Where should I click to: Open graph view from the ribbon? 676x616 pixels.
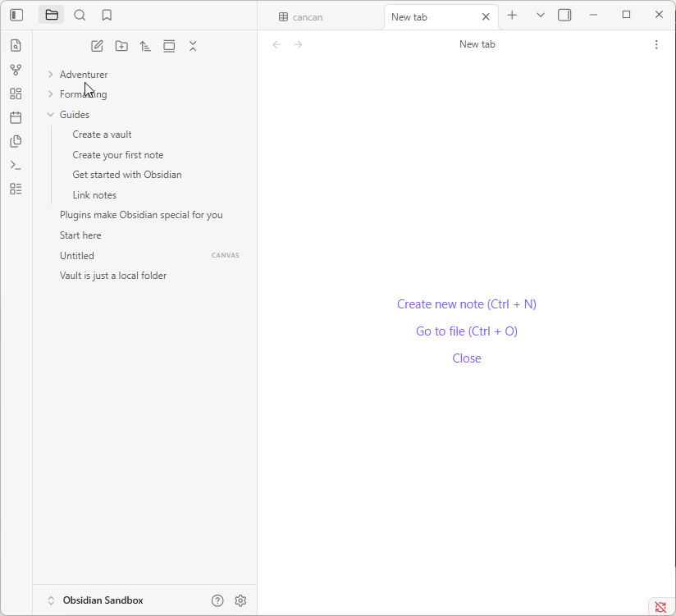(16, 70)
